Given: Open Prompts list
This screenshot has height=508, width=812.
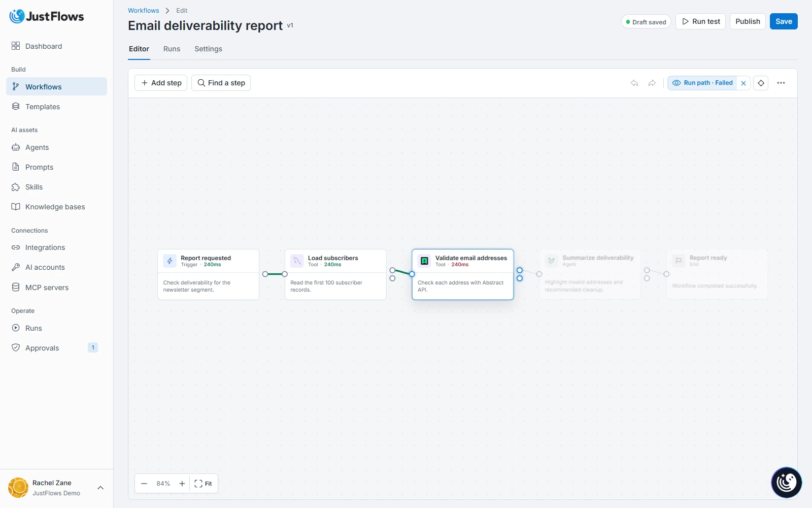Looking at the screenshot, I should pyautogui.click(x=56, y=167).
